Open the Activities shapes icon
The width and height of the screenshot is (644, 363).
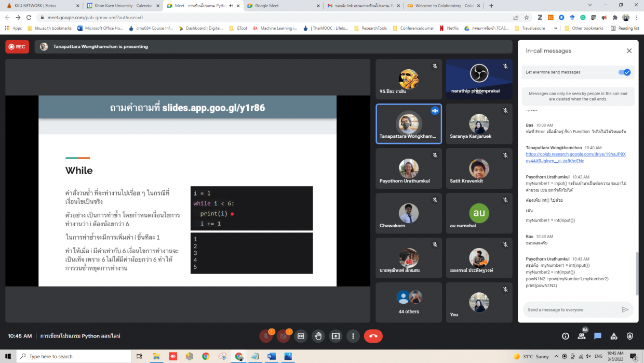coord(614,336)
